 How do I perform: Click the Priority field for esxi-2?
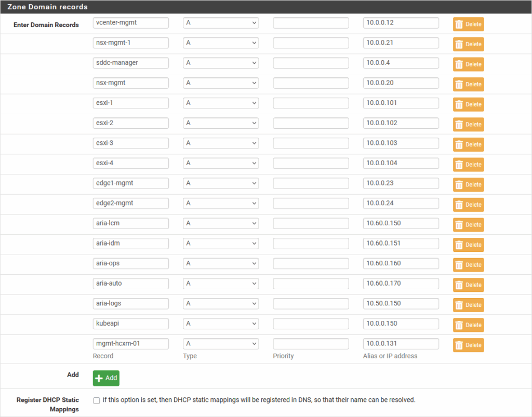click(311, 124)
